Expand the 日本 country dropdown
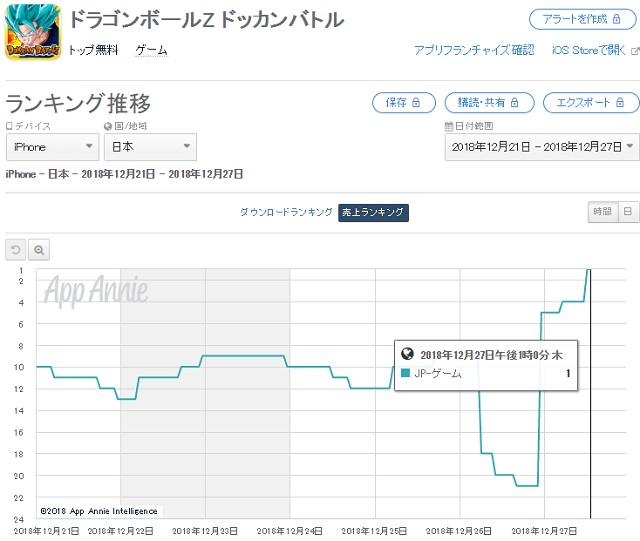 pos(150,147)
